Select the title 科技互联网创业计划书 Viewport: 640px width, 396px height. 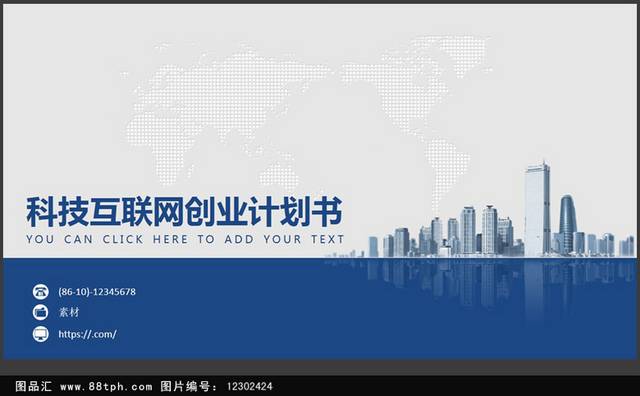[x=184, y=212]
